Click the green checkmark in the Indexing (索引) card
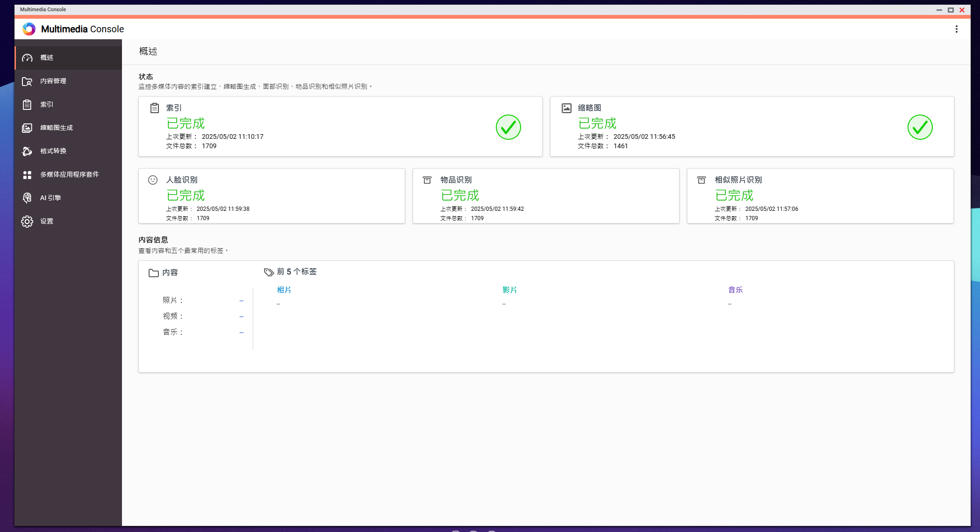Viewport: 980px width, 532px height. point(508,127)
